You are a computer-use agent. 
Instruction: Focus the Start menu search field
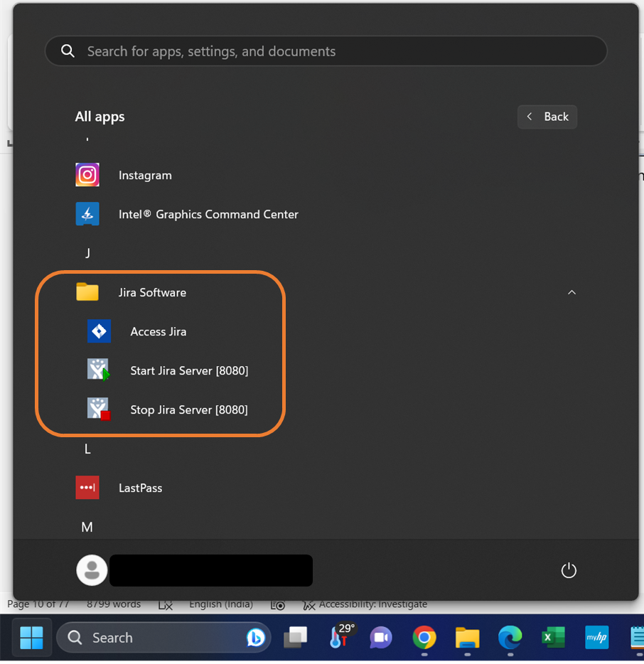click(326, 51)
